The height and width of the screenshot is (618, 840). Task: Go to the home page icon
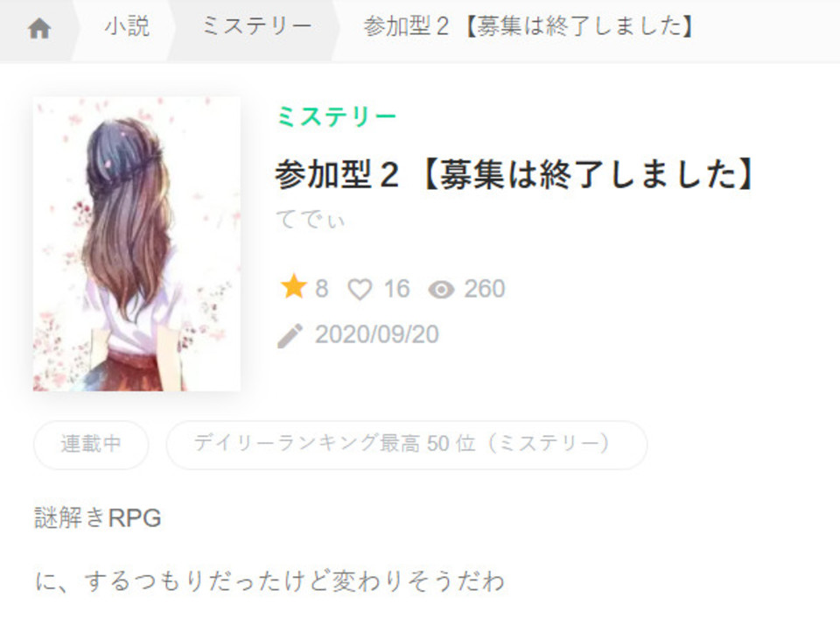39,28
